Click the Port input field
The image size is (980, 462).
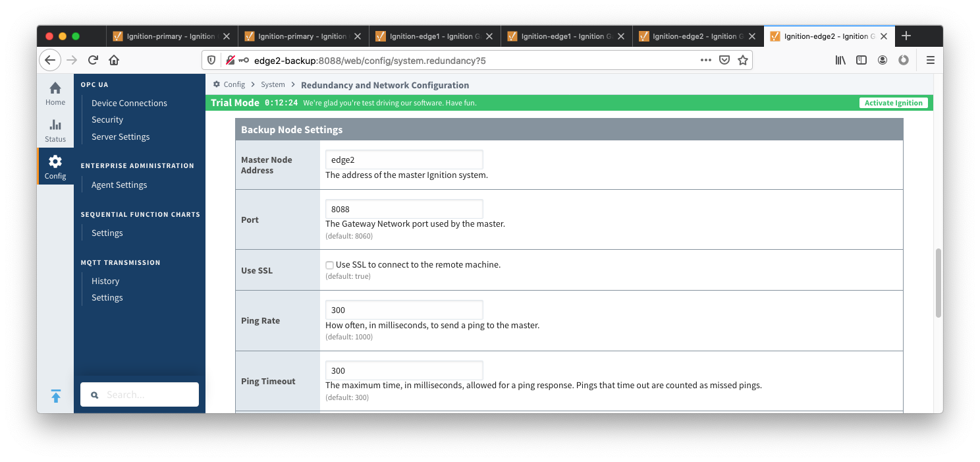tap(404, 209)
